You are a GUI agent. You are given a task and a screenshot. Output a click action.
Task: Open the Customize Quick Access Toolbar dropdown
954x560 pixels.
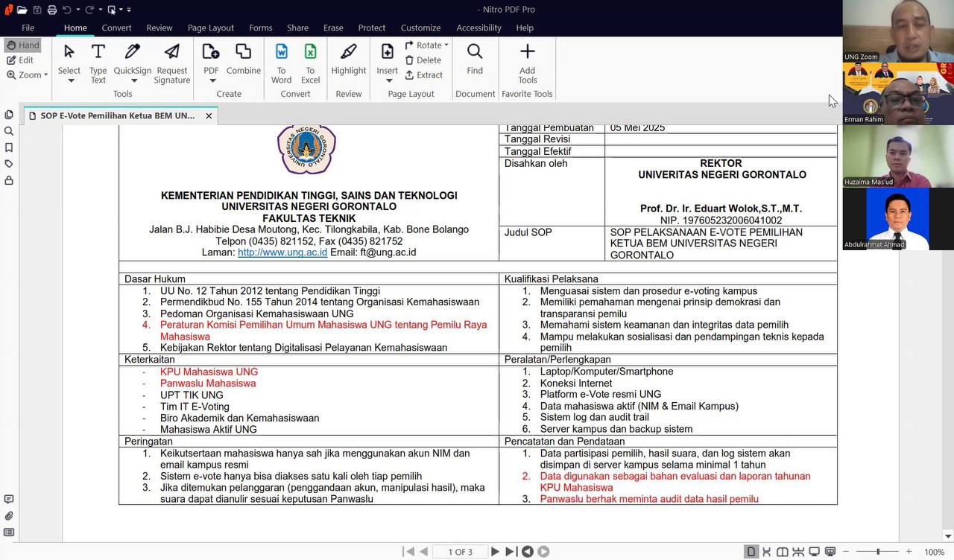(x=128, y=10)
